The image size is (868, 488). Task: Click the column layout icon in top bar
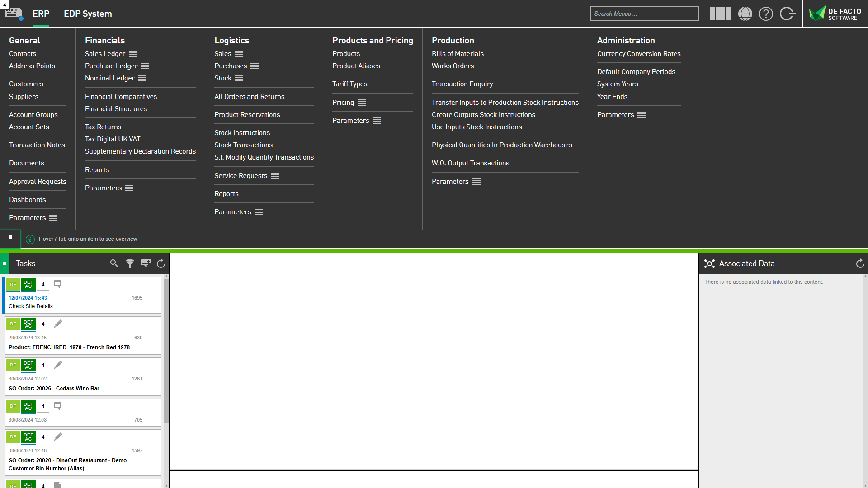[x=720, y=14]
